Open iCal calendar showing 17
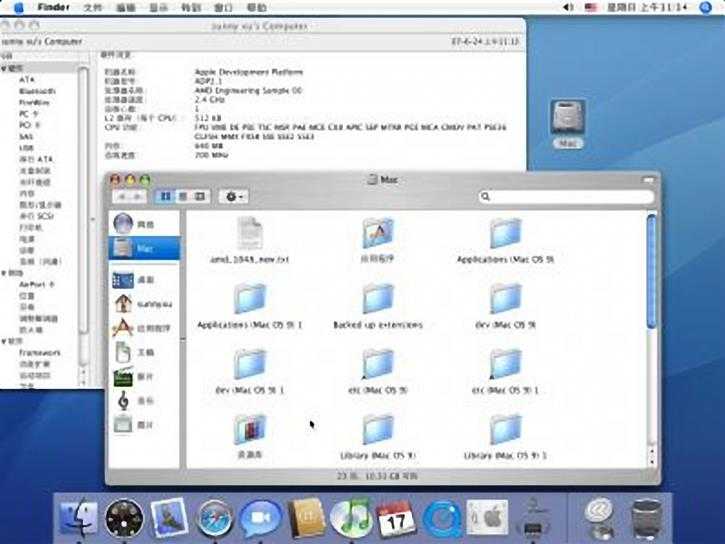Viewport: 725px width, 544px height. (x=396, y=518)
